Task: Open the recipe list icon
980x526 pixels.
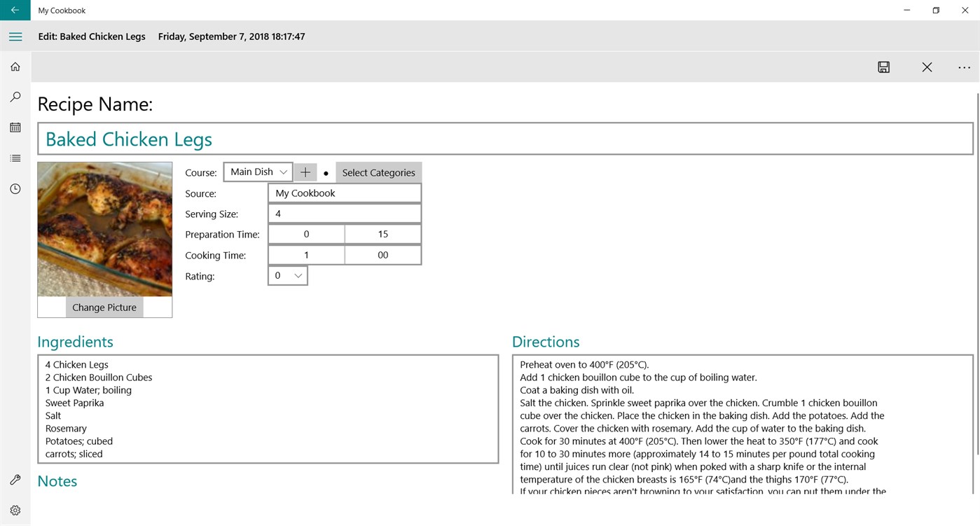Action: [15, 158]
